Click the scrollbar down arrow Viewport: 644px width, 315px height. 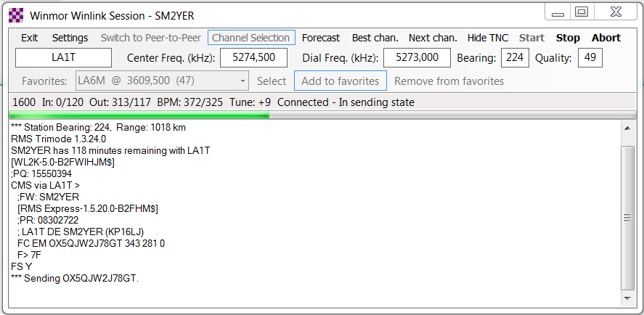(627, 298)
